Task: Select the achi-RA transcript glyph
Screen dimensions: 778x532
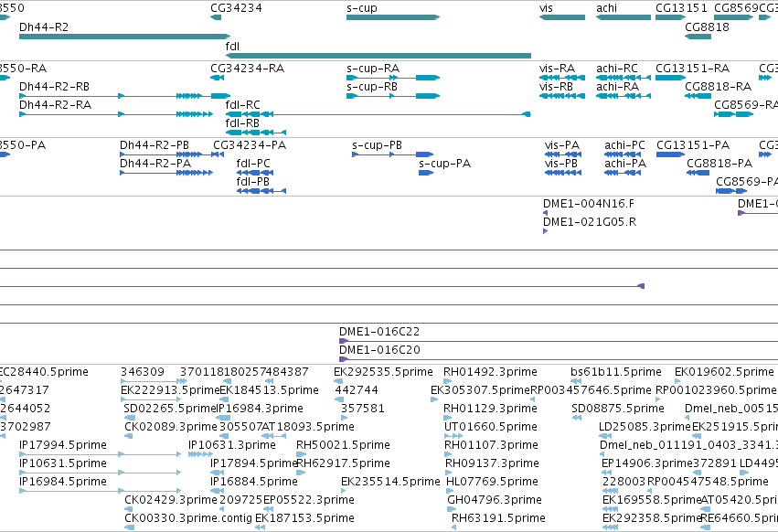Action: 623,96
